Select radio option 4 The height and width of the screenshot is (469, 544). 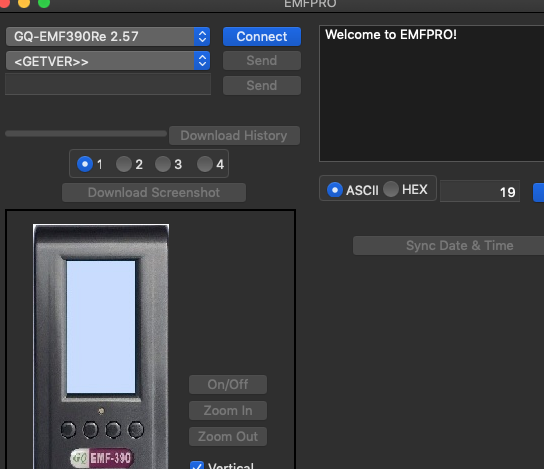pyautogui.click(x=205, y=164)
